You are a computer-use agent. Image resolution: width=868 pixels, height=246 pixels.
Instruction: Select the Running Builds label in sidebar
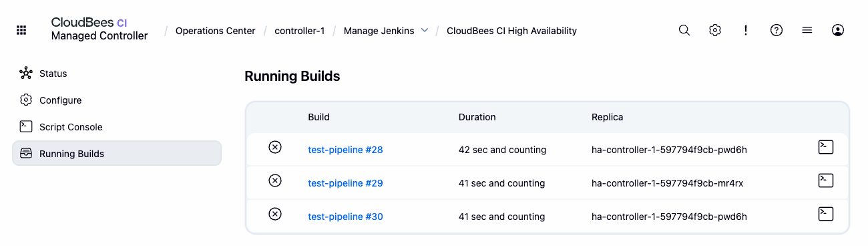72,154
